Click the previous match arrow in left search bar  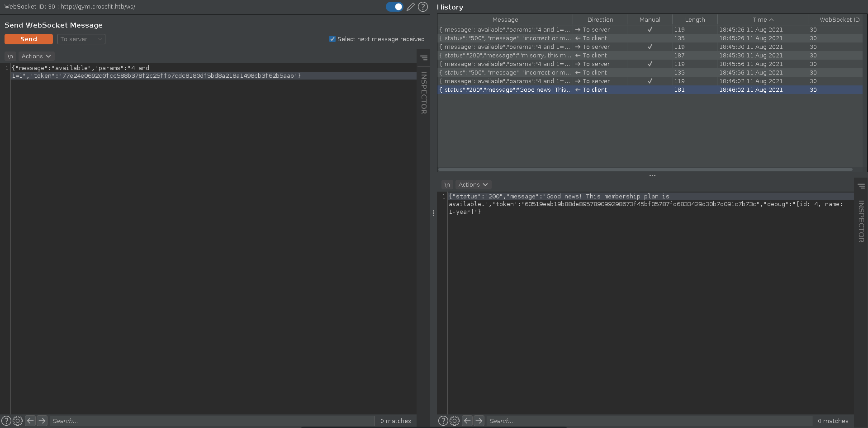30,421
